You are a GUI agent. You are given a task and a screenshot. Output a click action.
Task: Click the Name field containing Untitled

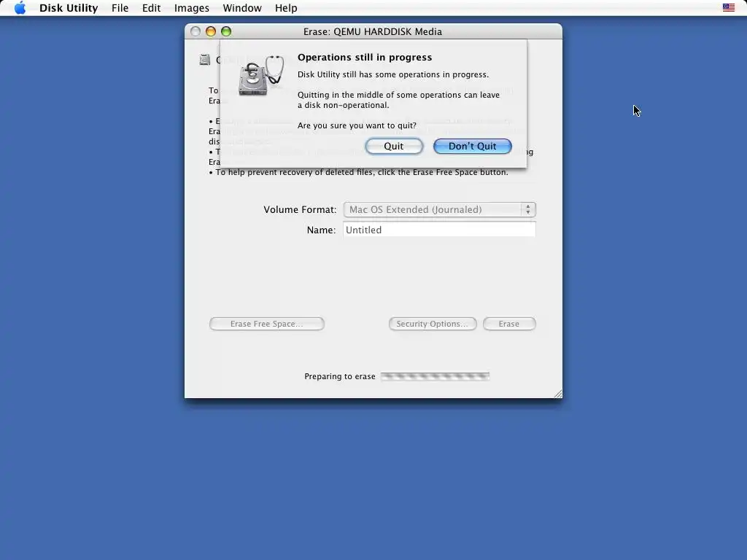pyautogui.click(x=439, y=230)
